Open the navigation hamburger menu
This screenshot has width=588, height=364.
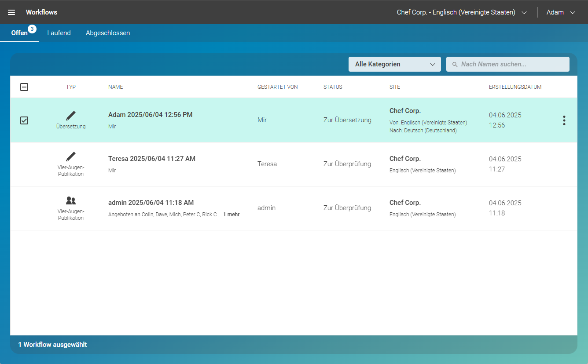point(11,12)
